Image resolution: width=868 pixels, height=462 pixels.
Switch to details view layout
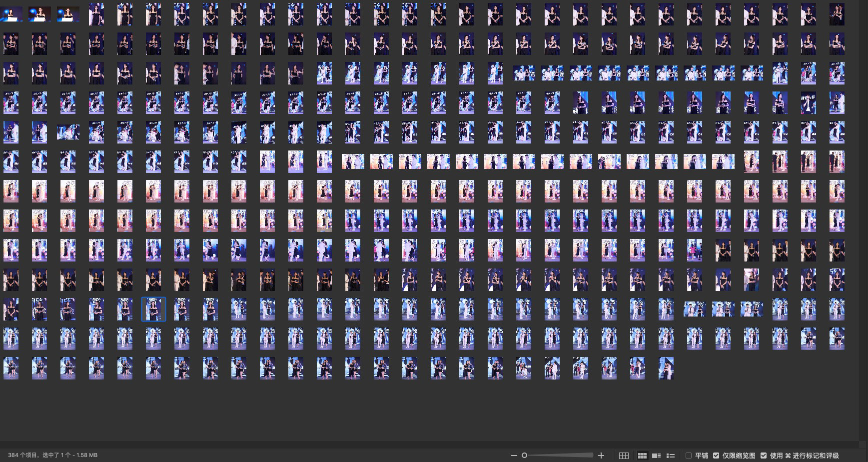[657, 455]
